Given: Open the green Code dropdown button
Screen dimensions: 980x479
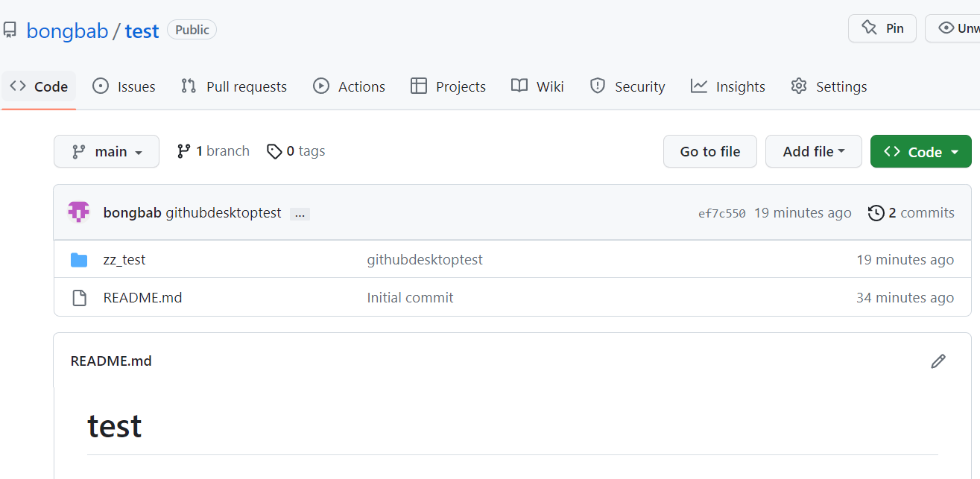Looking at the screenshot, I should click(x=921, y=151).
